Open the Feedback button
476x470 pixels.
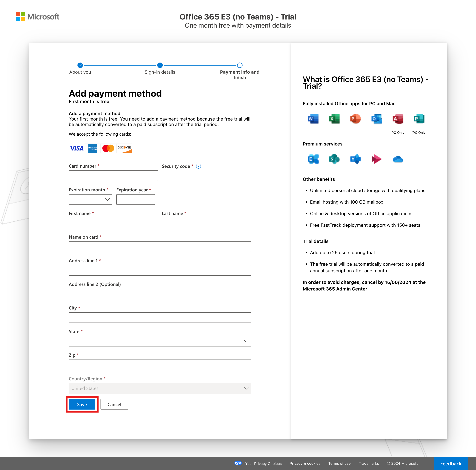click(451, 463)
